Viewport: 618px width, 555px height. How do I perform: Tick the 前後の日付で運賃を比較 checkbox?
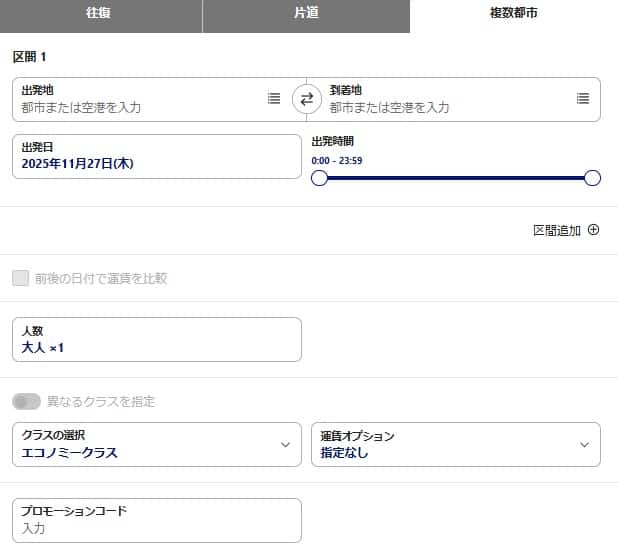pyautogui.click(x=20, y=278)
